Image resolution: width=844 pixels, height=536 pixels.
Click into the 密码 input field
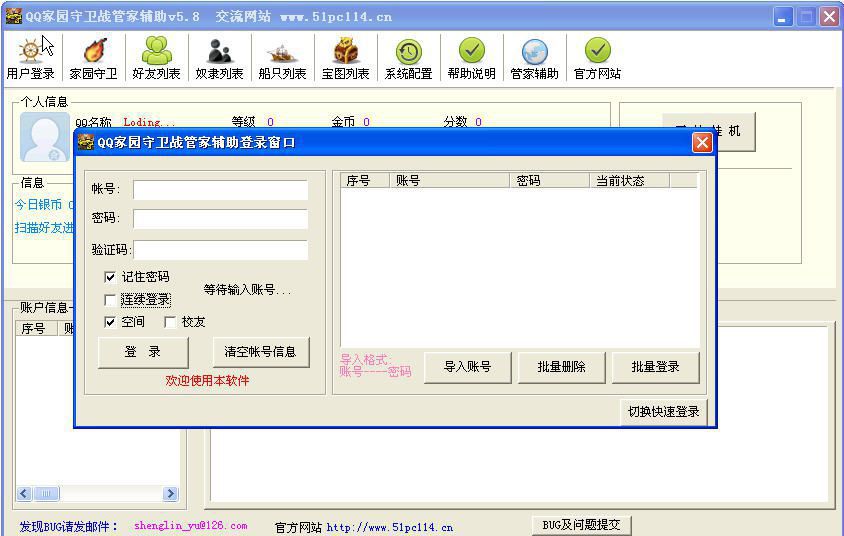tap(221, 219)
